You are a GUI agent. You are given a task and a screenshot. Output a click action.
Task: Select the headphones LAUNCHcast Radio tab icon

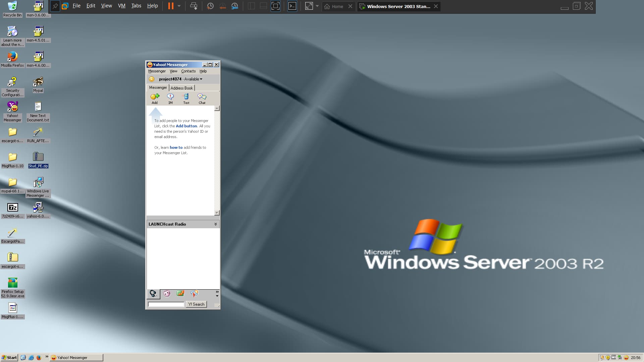[153, 294]
